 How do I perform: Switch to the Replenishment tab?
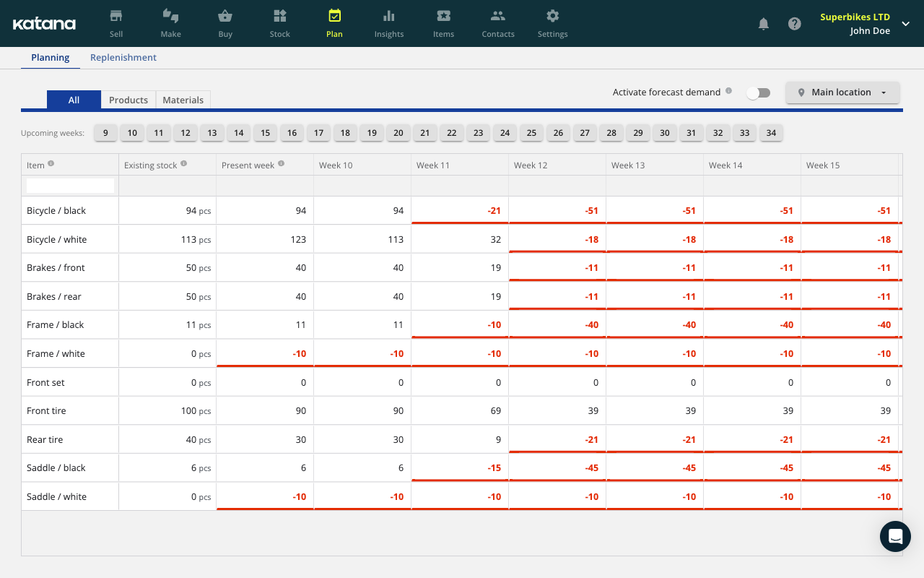(x=123, y=58)
